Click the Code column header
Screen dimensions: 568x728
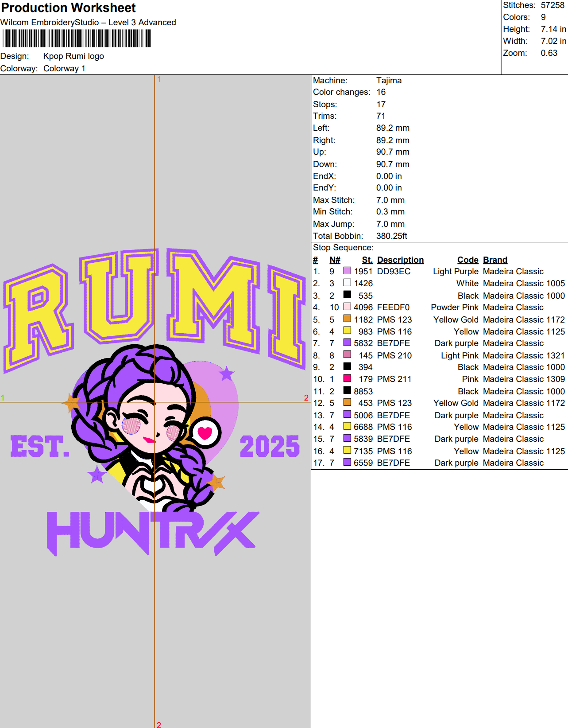(x=468, y=260)
